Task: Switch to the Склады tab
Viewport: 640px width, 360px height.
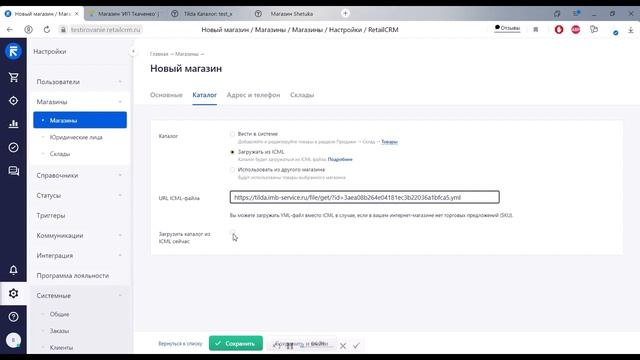Action: pos(302,95)
